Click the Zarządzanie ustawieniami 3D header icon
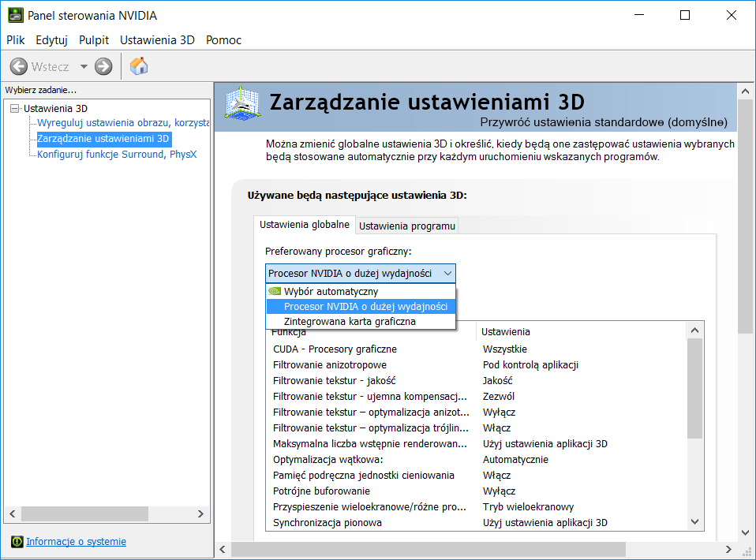The image size is (756, 560). point(242,103)
